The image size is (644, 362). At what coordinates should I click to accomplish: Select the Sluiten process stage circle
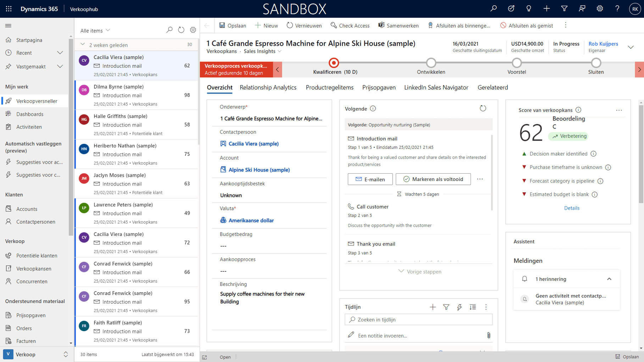pyautogui.click(x=596, y=63)
